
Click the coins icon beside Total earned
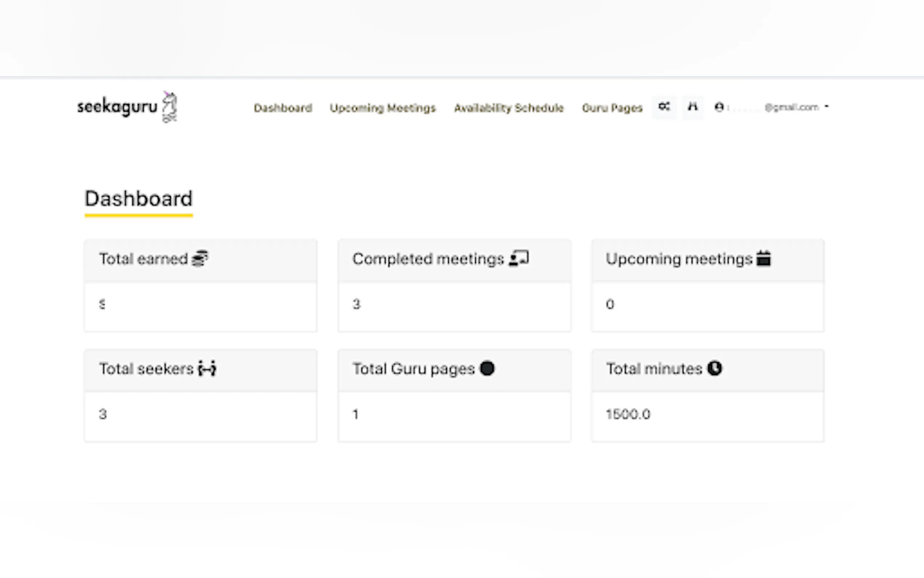[200, 259]
